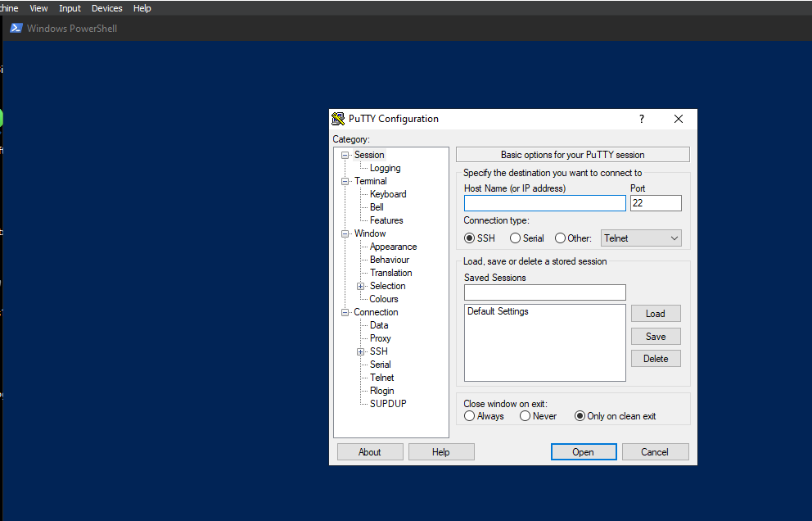
Task: Select the Other connection type radio button
Action: tap(561, 238)
